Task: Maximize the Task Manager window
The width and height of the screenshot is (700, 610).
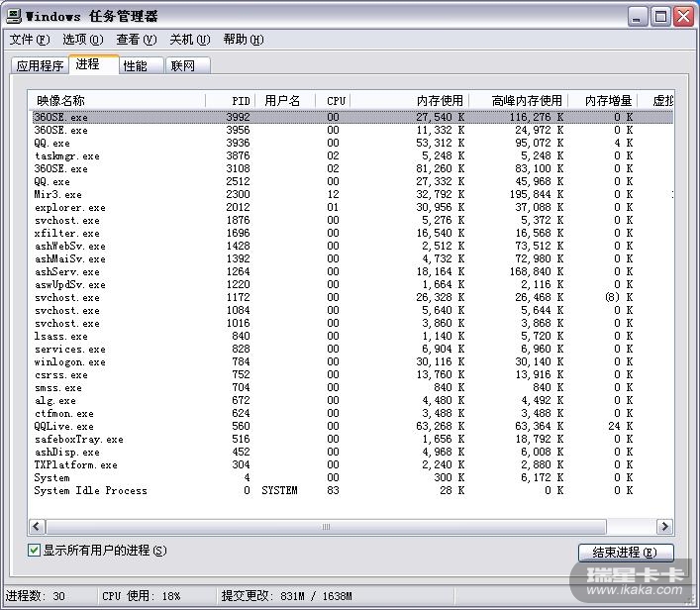Action: click(660, 18)
